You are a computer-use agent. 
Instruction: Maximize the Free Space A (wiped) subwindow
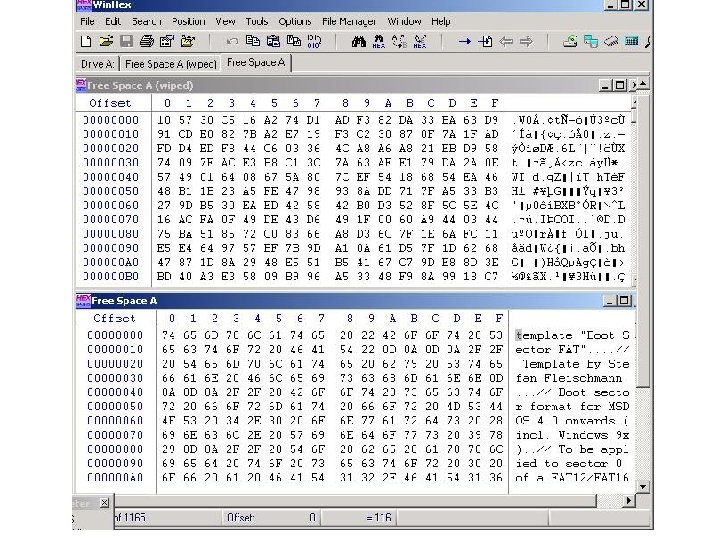[620, 85]
